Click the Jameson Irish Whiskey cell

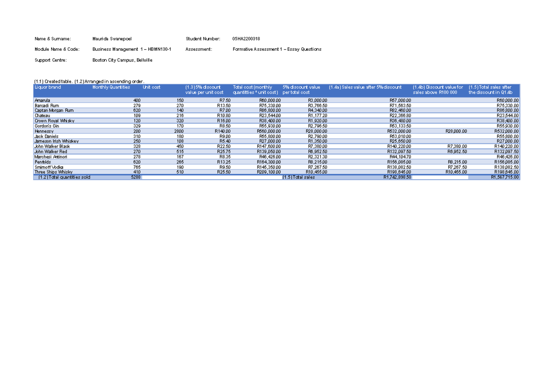coord(56,141)
